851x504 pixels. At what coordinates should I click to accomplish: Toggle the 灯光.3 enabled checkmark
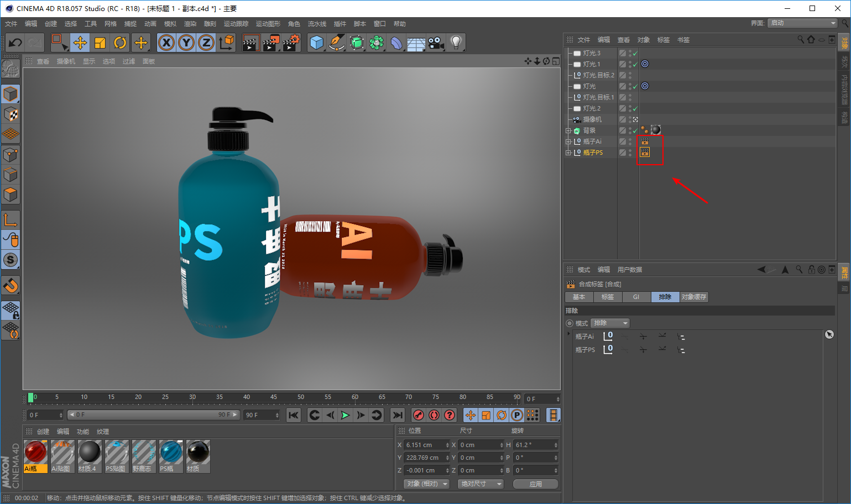[635, 54]
